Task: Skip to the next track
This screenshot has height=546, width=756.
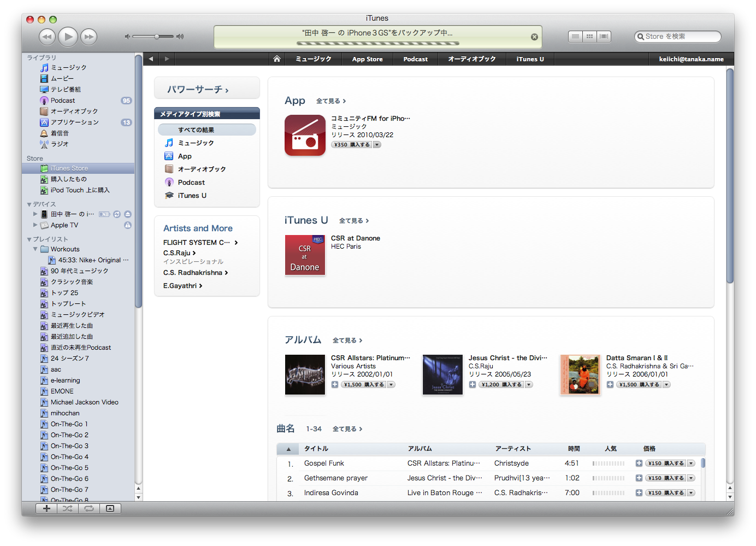Action: coord(88,37)
